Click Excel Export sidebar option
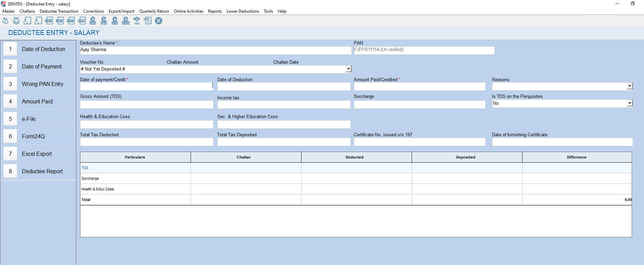 point(38,154)
